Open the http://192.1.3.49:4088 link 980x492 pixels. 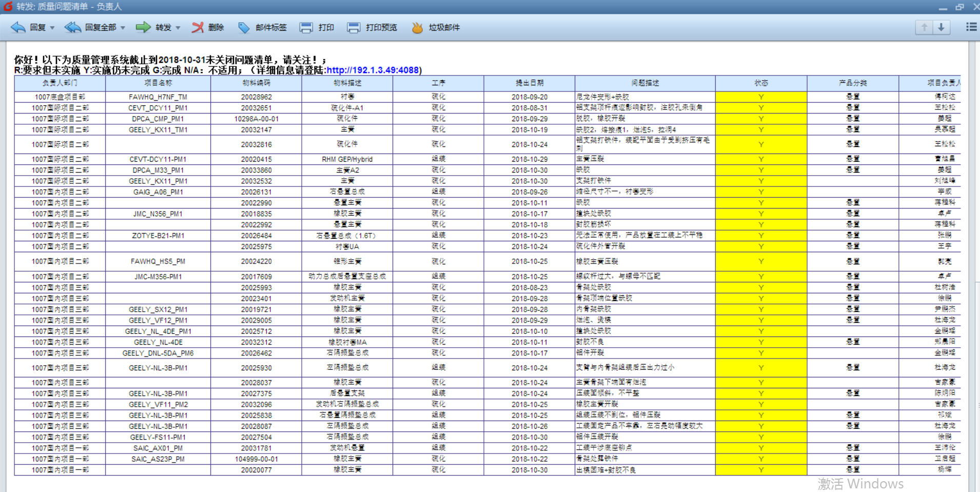pos(373,70)
